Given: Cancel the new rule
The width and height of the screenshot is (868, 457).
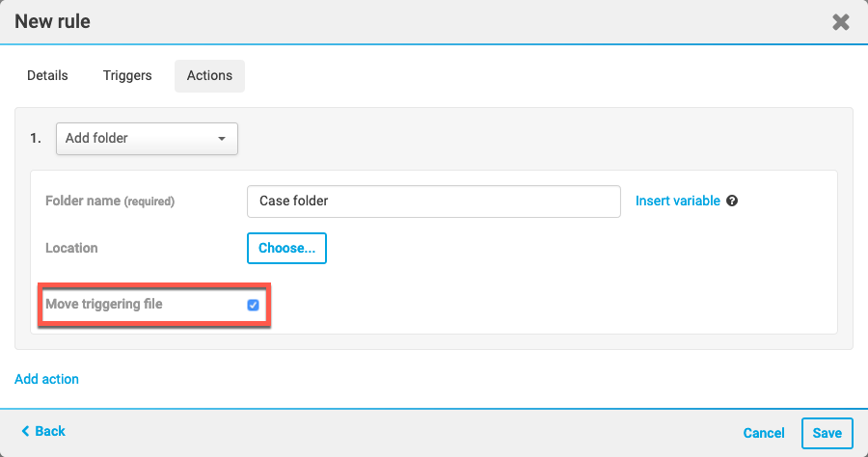Looking at the screenshot, I should [764, 433].
